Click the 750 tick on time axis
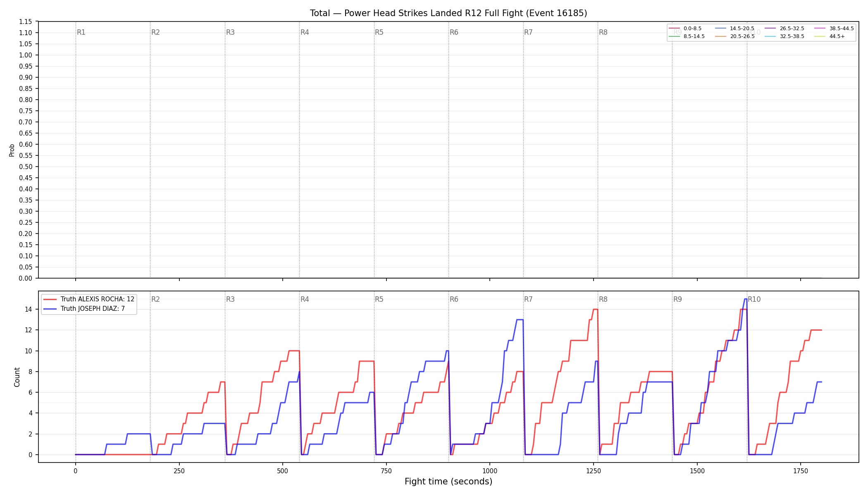Image resolution: width=868 pixels, height=496 pixels. tap(386, 471)
